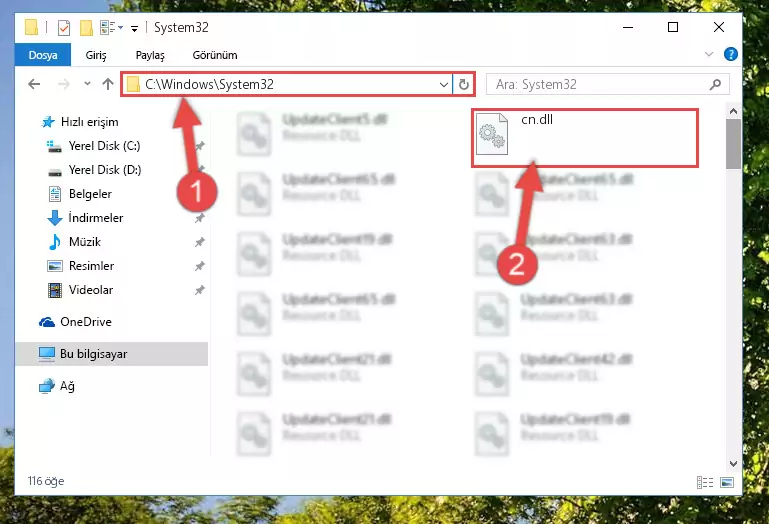
Task: Select the cn.dll file
Action: coord(585,138)
